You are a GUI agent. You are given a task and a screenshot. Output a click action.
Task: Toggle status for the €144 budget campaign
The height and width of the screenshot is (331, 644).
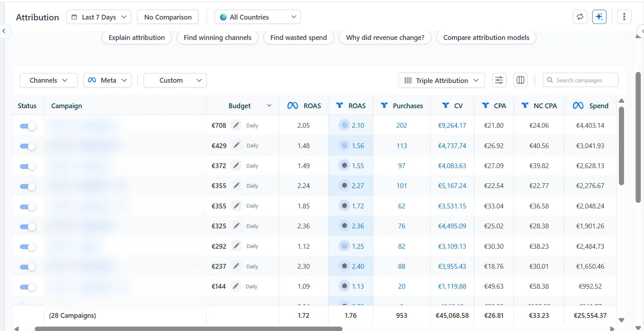click(x=28, y=287)
